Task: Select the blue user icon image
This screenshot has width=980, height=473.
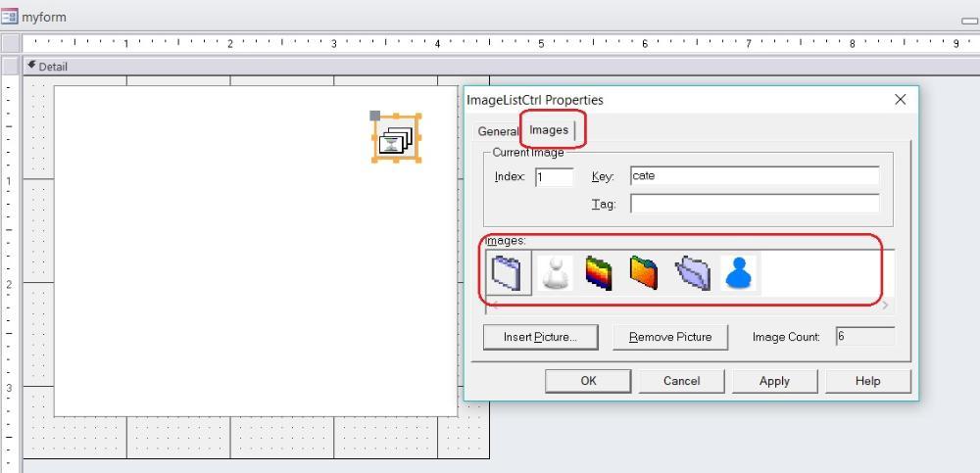Action: point(739,272)
